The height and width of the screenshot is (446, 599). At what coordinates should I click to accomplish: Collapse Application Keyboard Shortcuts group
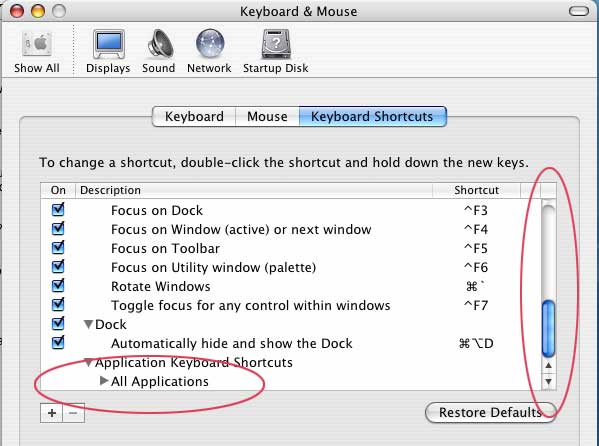[x=89, y=362]
